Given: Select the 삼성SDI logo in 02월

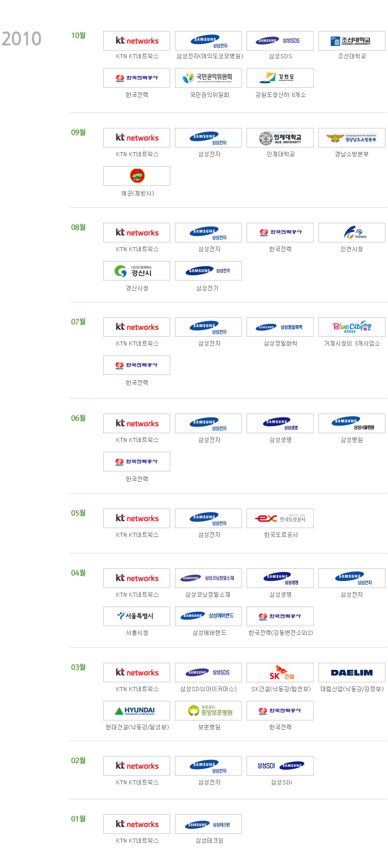Looking at the screenshot, I should tap(280, 766).
